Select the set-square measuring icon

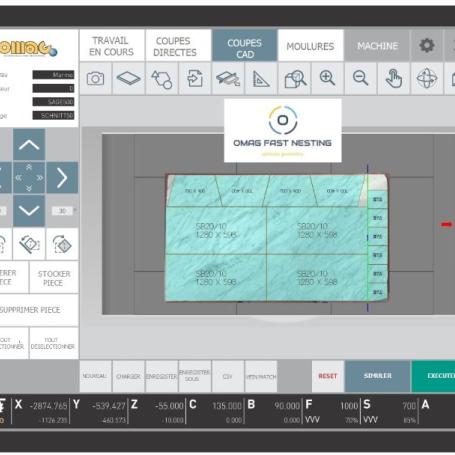(261, 79)
